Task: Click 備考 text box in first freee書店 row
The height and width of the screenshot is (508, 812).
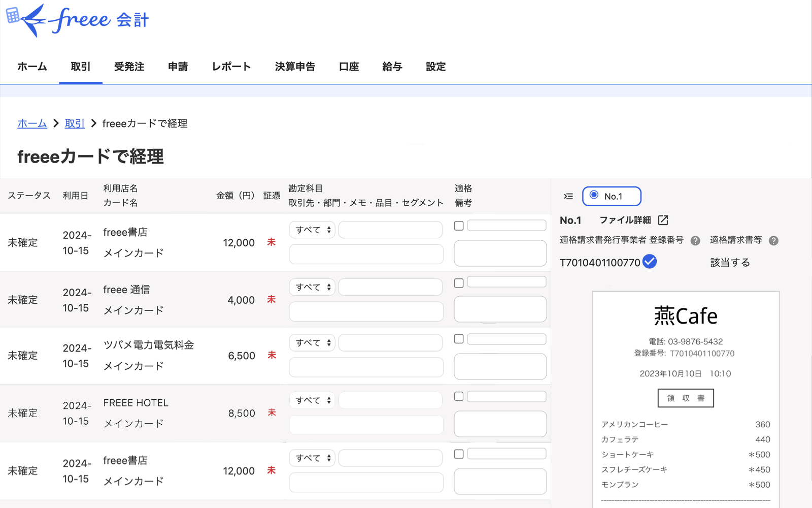Action: click(x=500, y=253)
